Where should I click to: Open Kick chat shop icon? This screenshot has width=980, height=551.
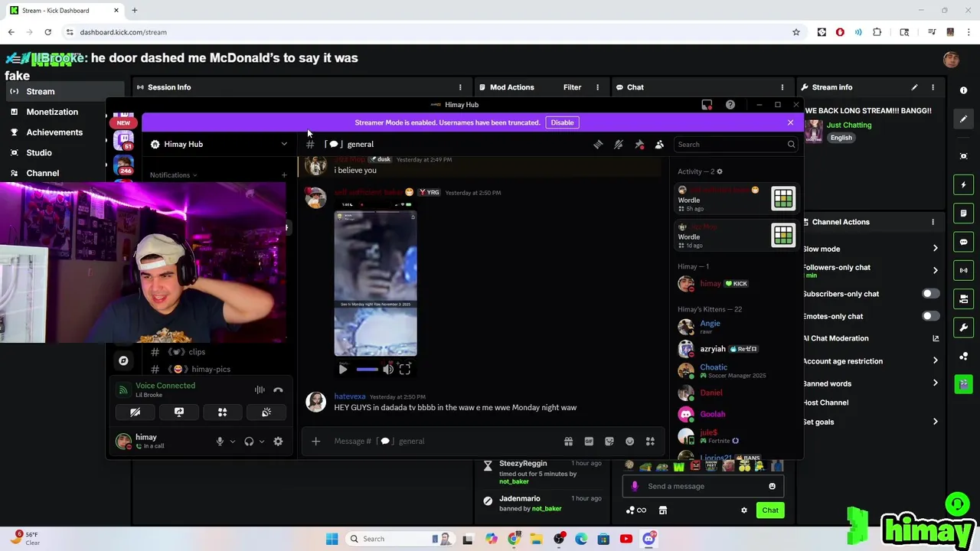(x=663, y=510)
